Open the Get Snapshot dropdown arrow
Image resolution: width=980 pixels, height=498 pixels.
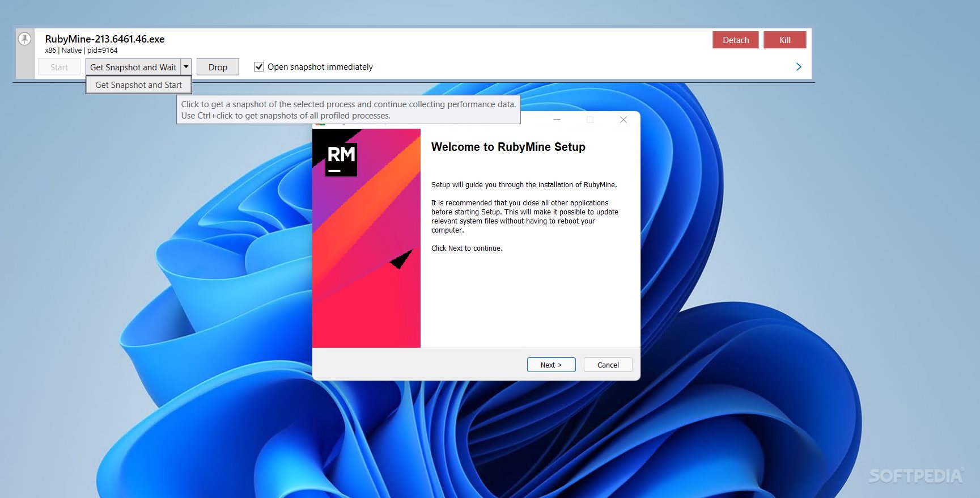coord(186,67)
